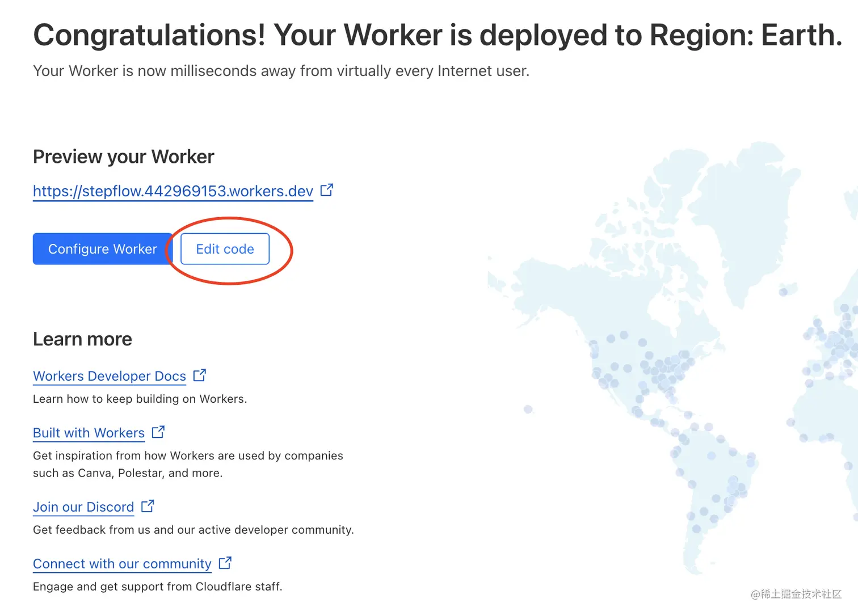The height and width of the screenshot is (616, 858).
Task: Click the 'Preview your Worker' heading
Action: (124, 157)
